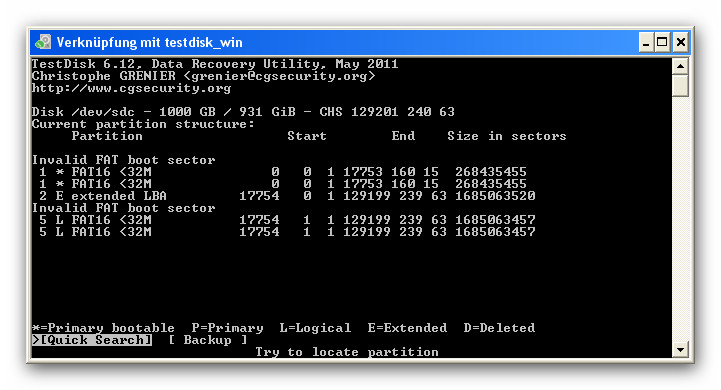Select the '2 E extended LBA' partition row

click(x=283, y=196)
